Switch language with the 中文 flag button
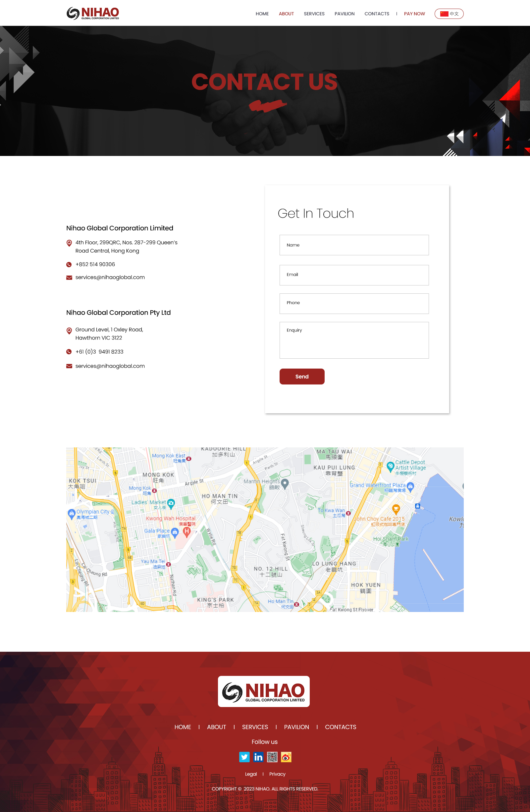Viewport: 530px width, 812px height. [449, 14]
